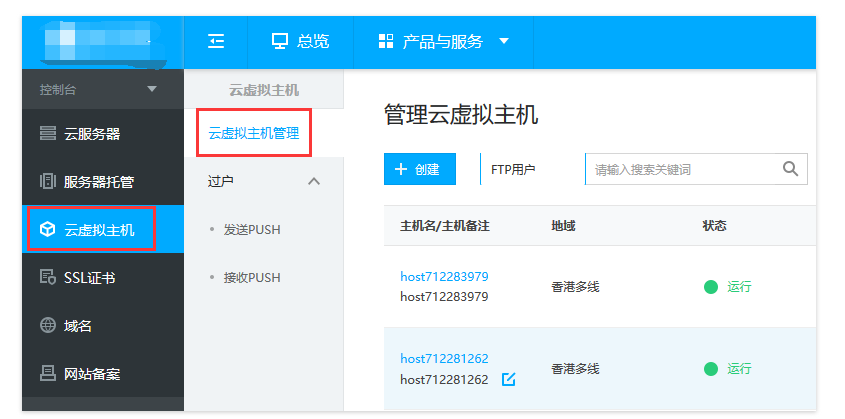Image resolution: width=845 pixels, height=419 pixels.
Task: Select 域名 in the sidebar
Action: (x=103, y=326)
